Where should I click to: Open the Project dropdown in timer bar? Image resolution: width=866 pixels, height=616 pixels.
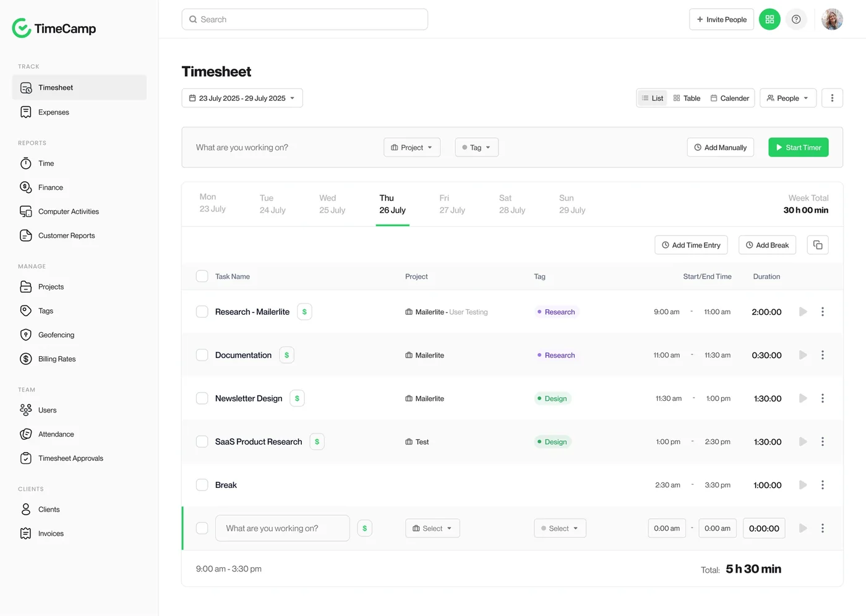pyautogui.click(x=412, y=147)
